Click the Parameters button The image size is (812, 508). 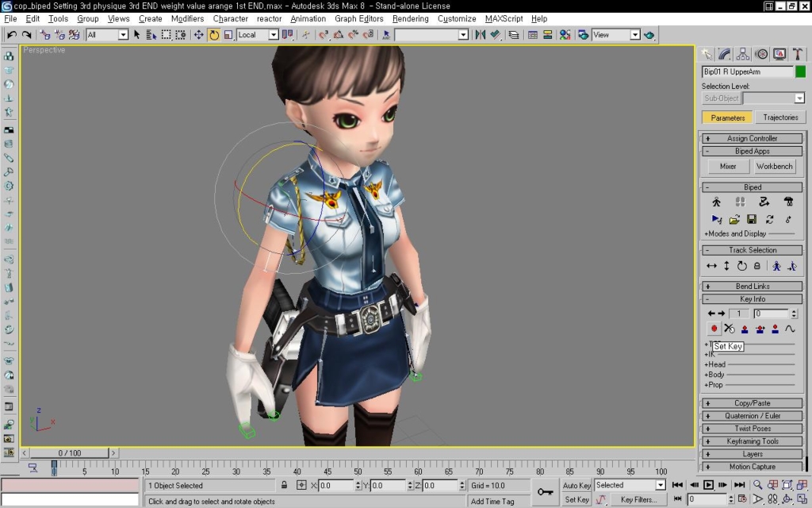(728, 117)
